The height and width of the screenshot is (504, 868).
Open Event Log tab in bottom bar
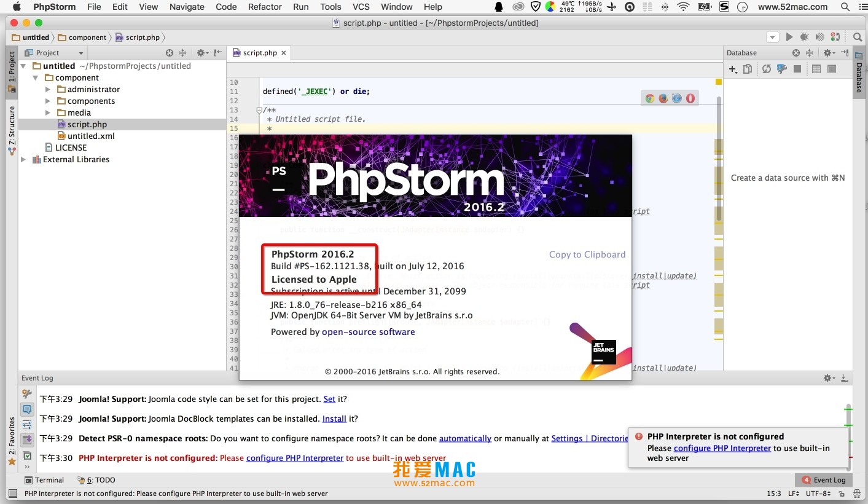pos(824,480)
